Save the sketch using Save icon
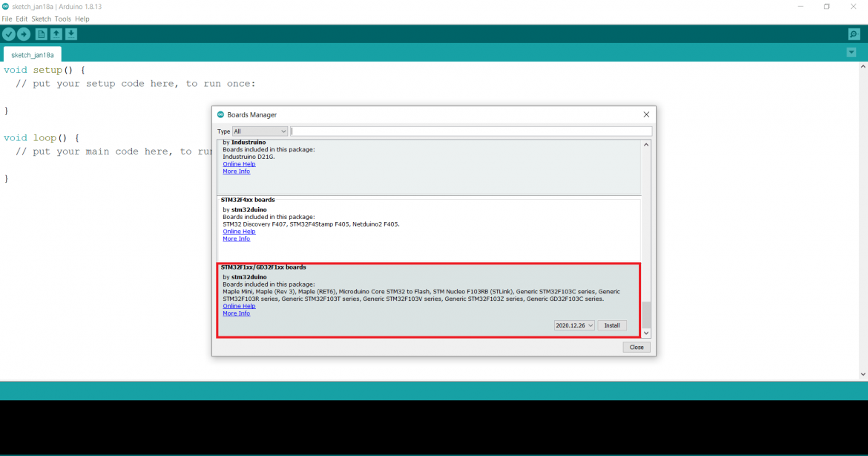868x456 pixels. click(x=71, y=34)
